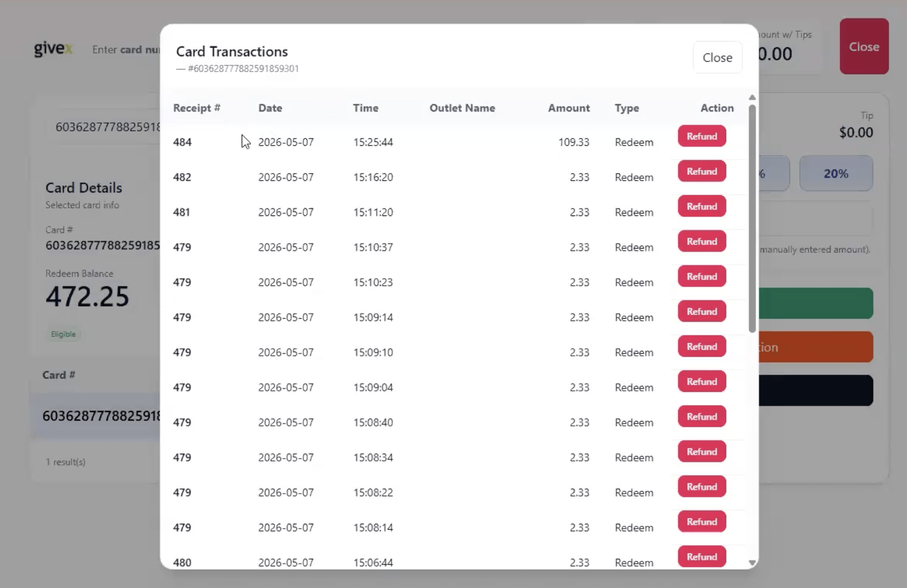Refund the transaction timed 15:10:37

click(701, 242)
